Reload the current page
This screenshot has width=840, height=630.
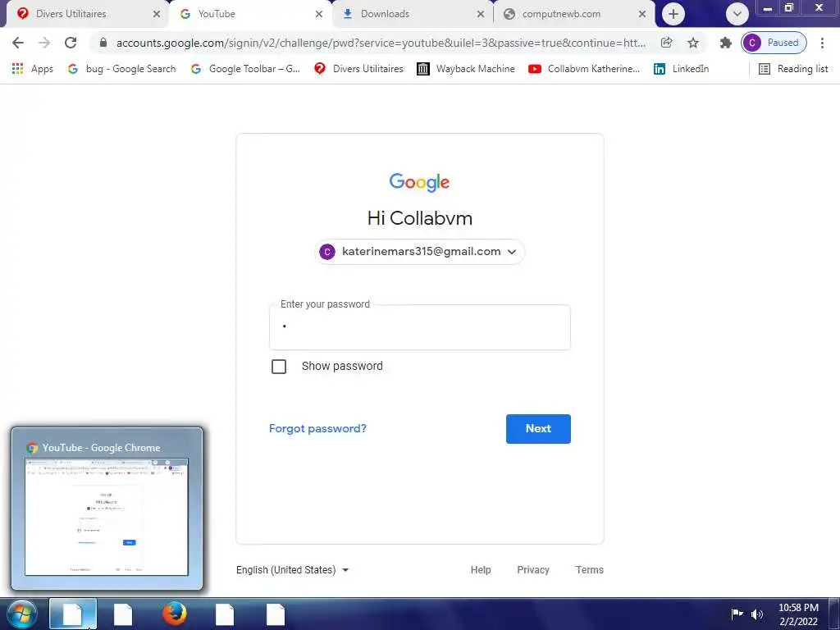coord(71,43)
